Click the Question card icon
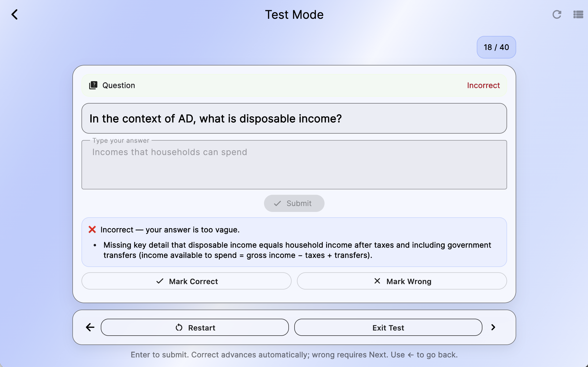Image resolution: width=588 pixels, height=367 pixels. (x=93, y=85)
